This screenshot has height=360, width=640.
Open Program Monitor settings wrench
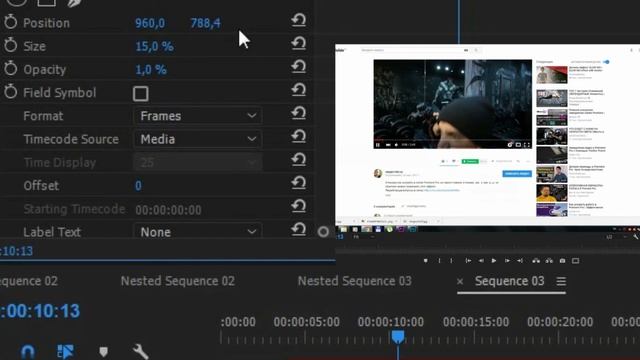636,236
